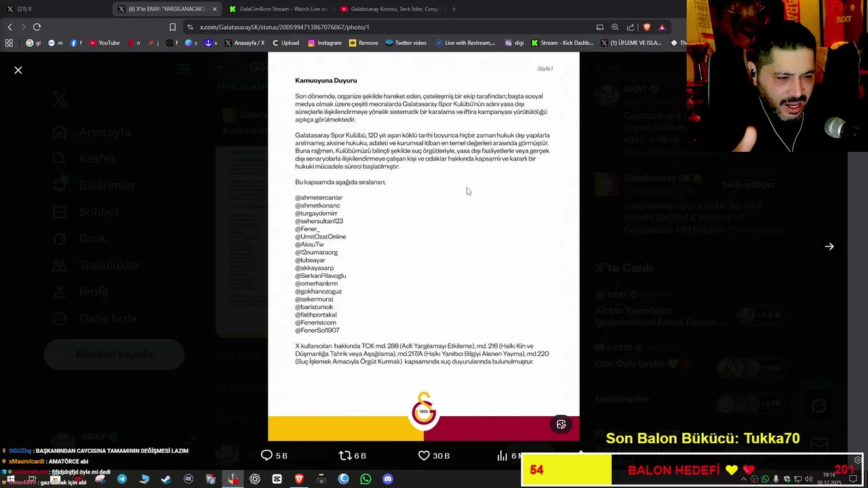Open Stream - Kick Dashboard bookmark
Image resolution: width=868 pixels, height=488 pixels.
(562, 43)
